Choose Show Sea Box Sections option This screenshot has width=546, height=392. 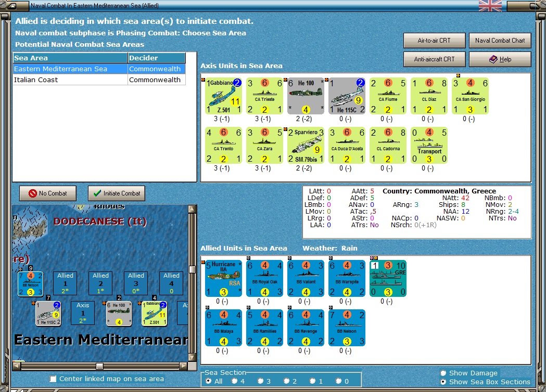pos(443,382)
